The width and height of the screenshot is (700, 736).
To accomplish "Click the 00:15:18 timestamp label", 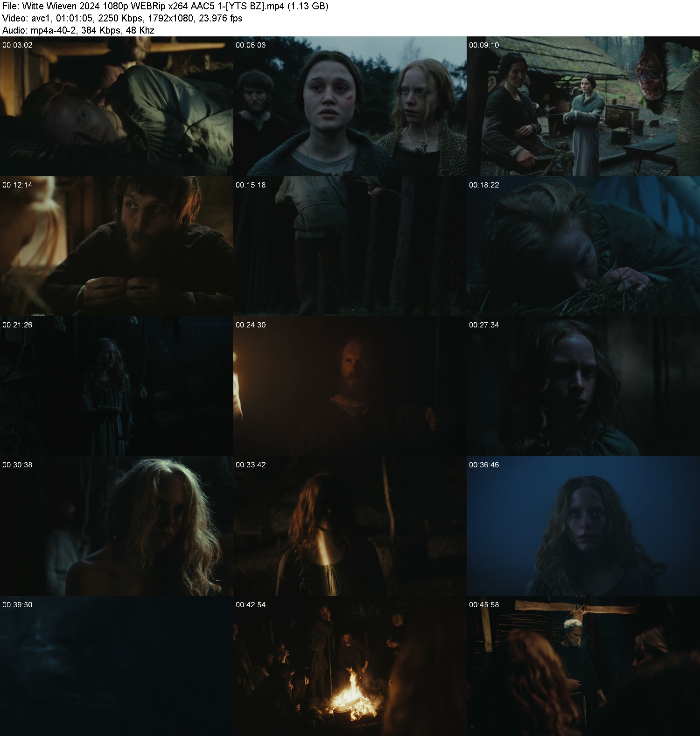I will pyautogui.click(x=251, y=185).
